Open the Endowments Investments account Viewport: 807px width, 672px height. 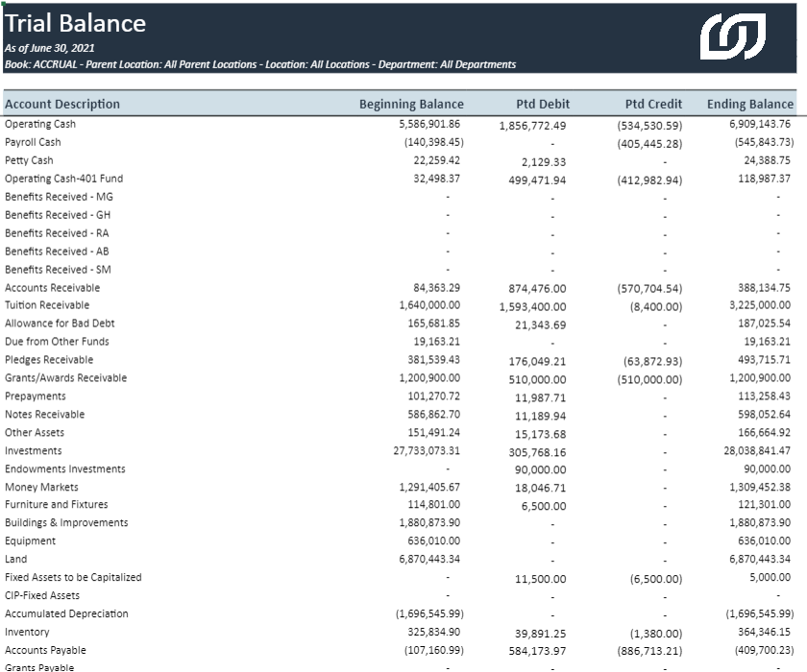[64, 469]
